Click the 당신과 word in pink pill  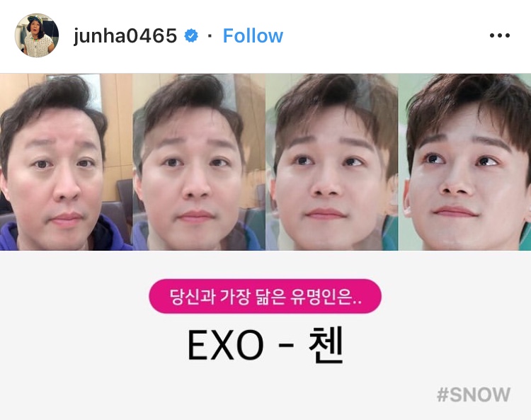(x=193, y=297)
